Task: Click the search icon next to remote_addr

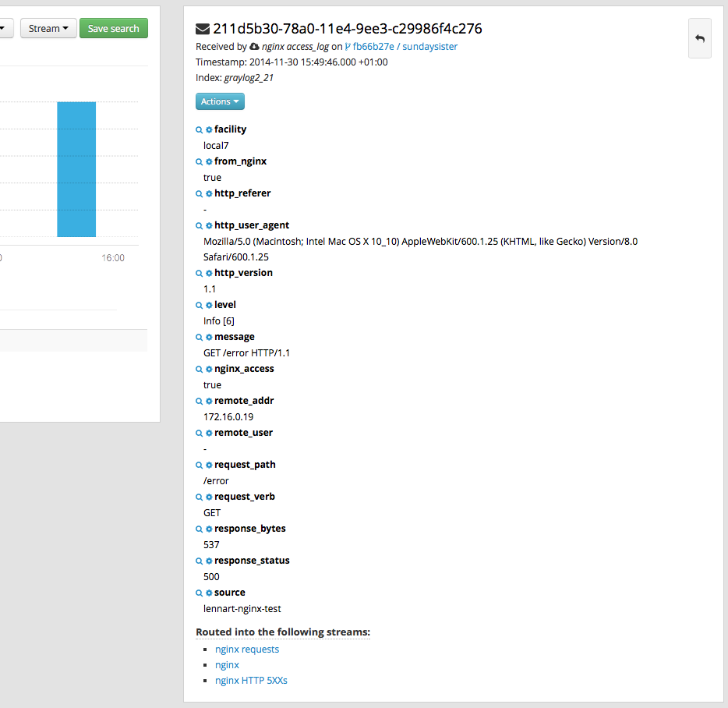Action: (200, 402)
